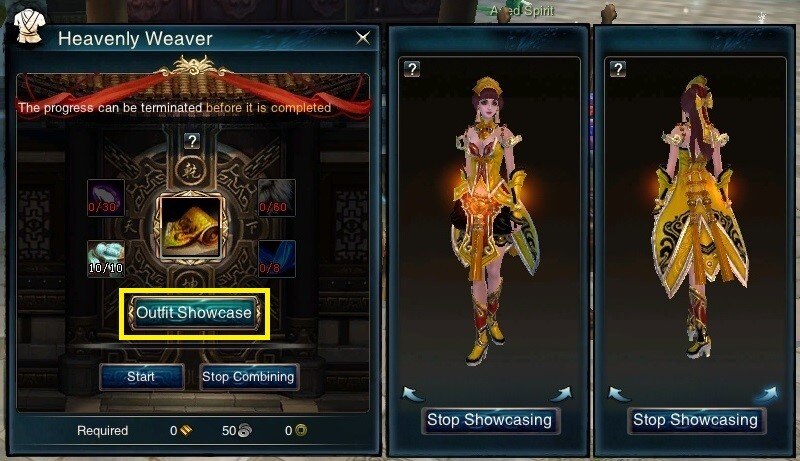Click the golden outfit blueprint in center
The width and height of the screenshot is (800, 461).
click(x=191, y=228)
